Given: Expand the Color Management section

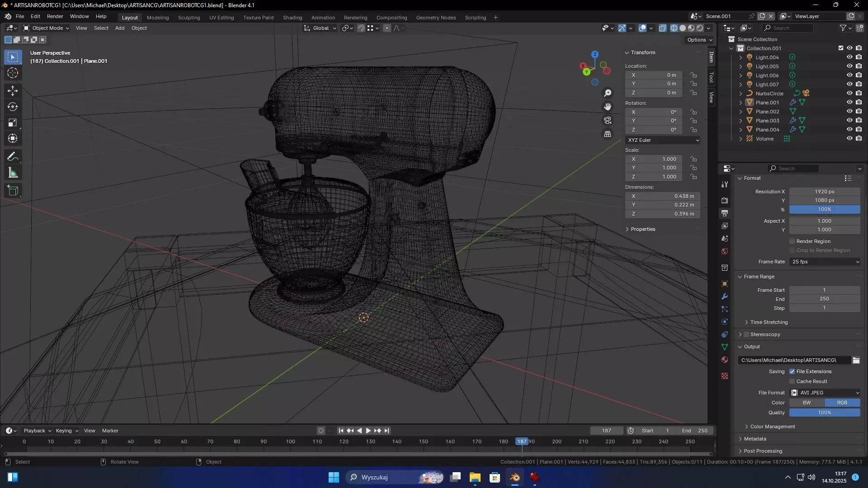Looking at the screenshot, I should coord(773,427).
